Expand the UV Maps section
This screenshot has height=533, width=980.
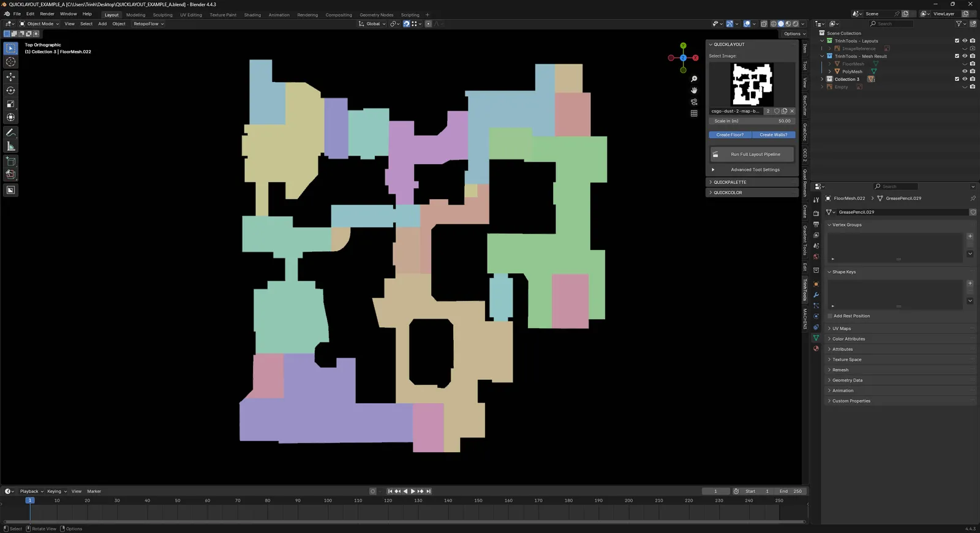pyautogui.click(x=841, y=328)
